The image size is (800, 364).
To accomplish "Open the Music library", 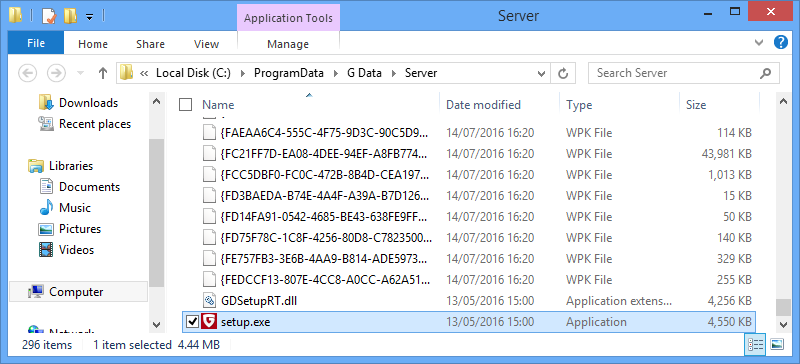I will [x=74, y=208].
